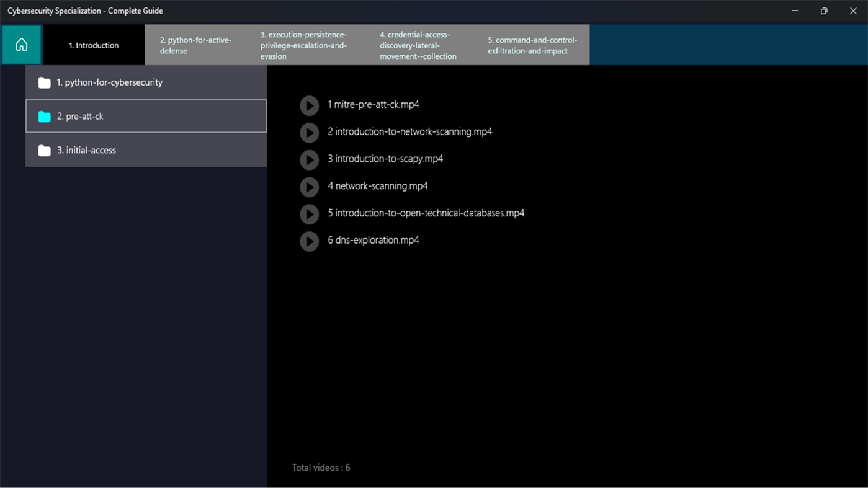Click the play icon for introduction-to-open-technical-databases.mp4
The width and height of the screenshot is (868, 488).
coord(309,214)
